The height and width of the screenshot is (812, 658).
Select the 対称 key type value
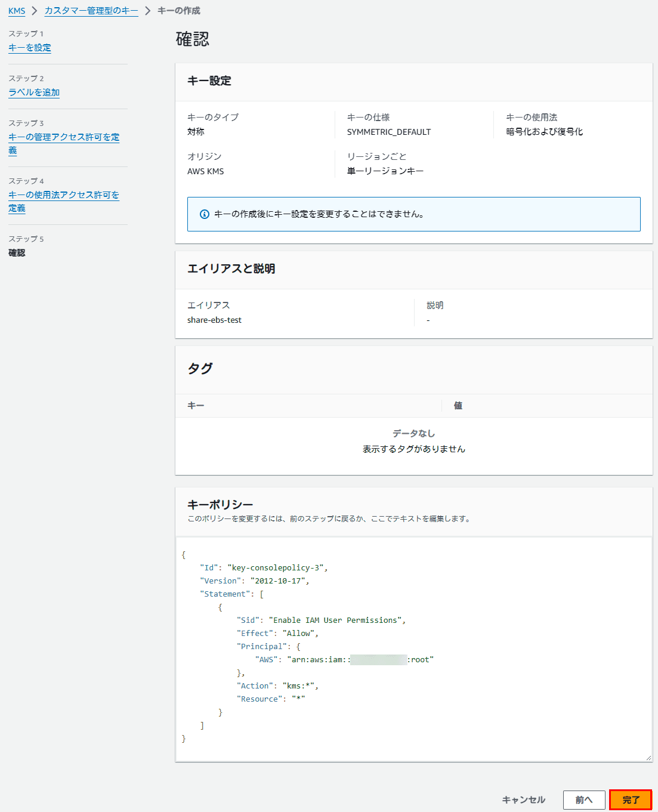pyautogui.click(x=196, y=132)
